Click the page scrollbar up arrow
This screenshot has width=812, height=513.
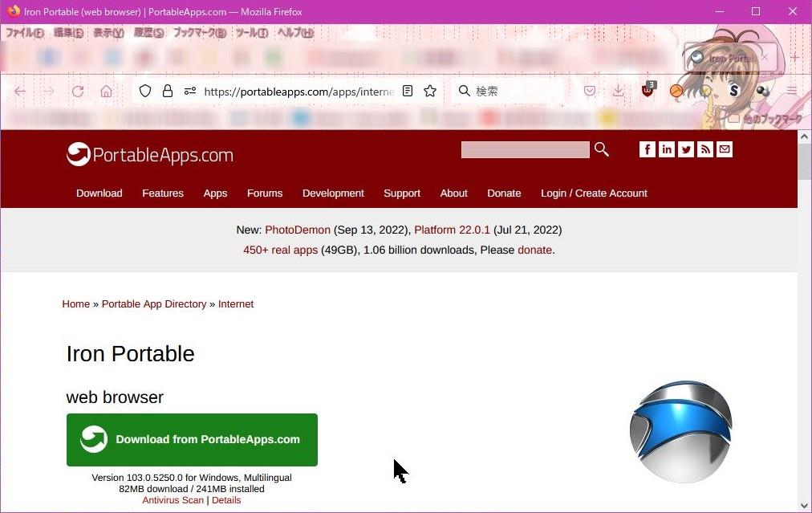(804, 136)
